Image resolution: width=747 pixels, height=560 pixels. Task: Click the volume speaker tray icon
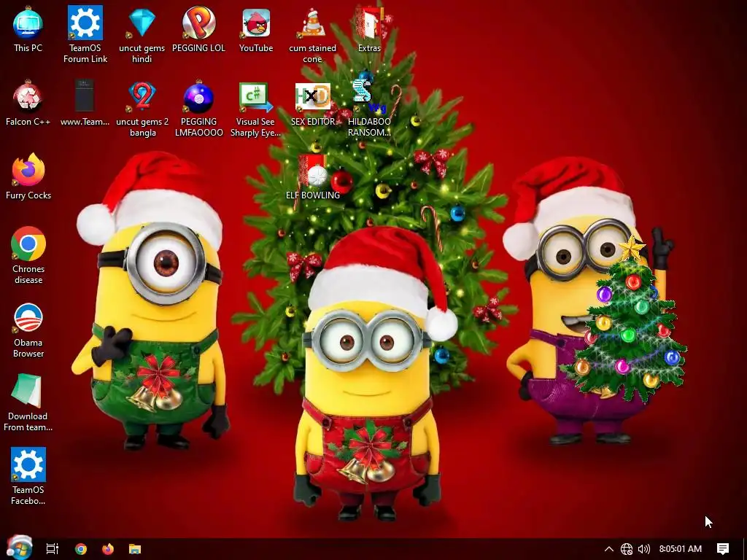click(643, 549)
